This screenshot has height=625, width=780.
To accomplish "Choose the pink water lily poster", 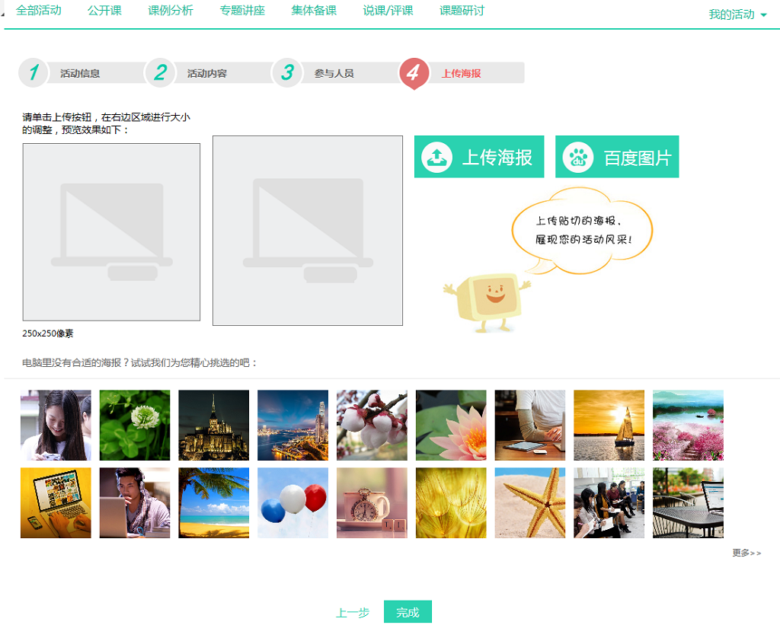I will 451,425.
